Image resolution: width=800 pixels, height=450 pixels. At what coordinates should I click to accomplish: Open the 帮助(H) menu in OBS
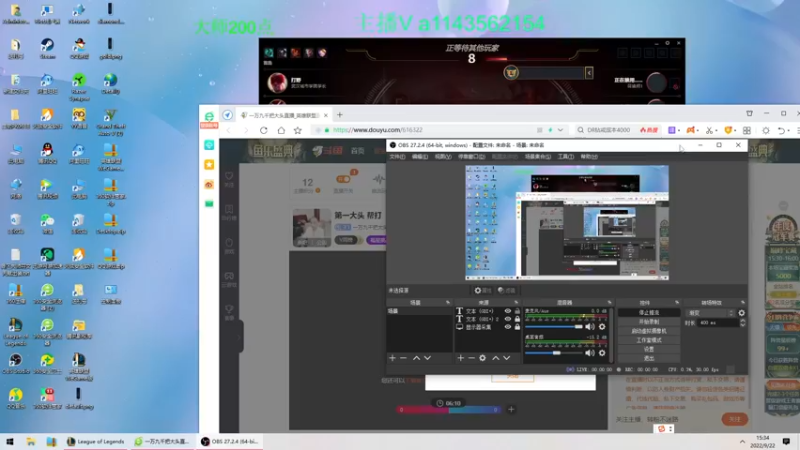(589, 157)
